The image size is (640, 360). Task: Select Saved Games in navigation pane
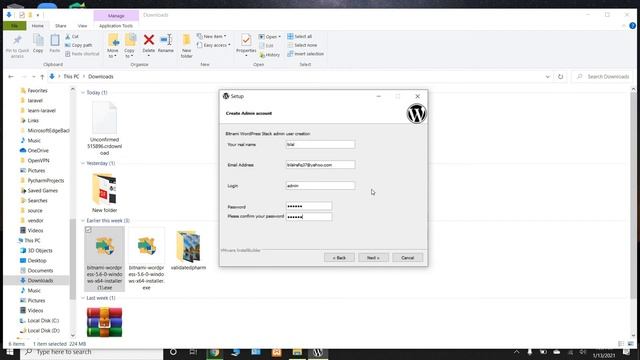coord(42,191)
